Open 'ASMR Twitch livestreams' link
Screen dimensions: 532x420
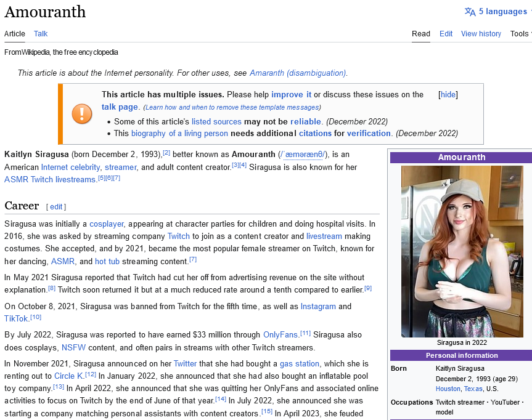click(50, 180)
